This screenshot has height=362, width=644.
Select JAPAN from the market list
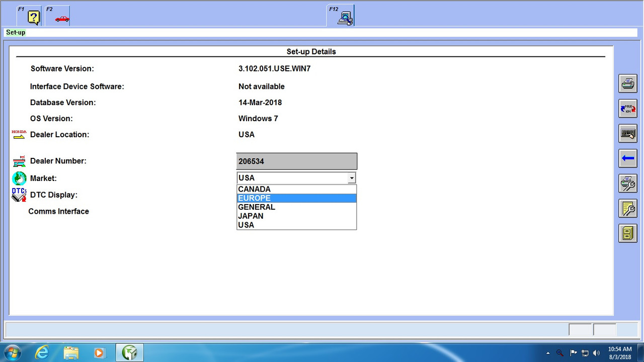[296, 216]
